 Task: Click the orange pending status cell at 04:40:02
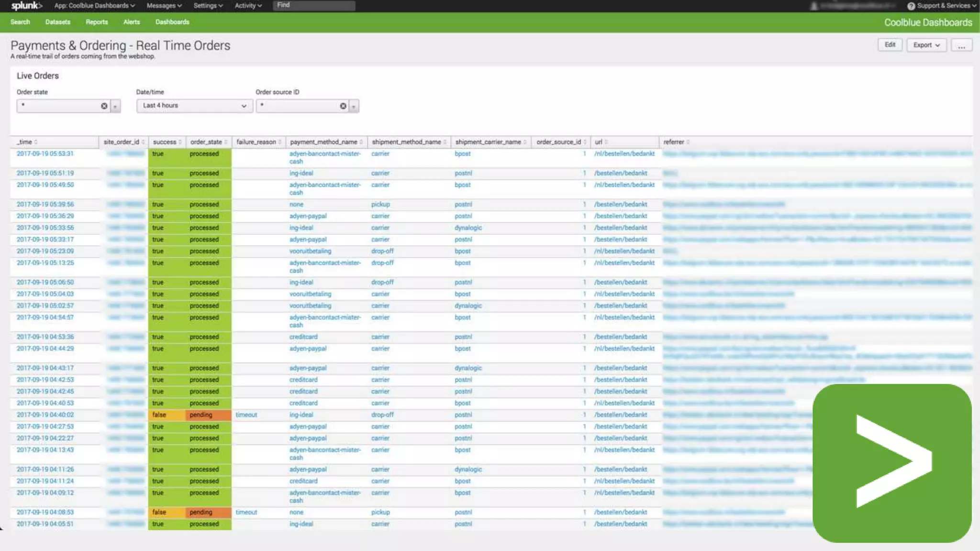[x=208, y=415]
